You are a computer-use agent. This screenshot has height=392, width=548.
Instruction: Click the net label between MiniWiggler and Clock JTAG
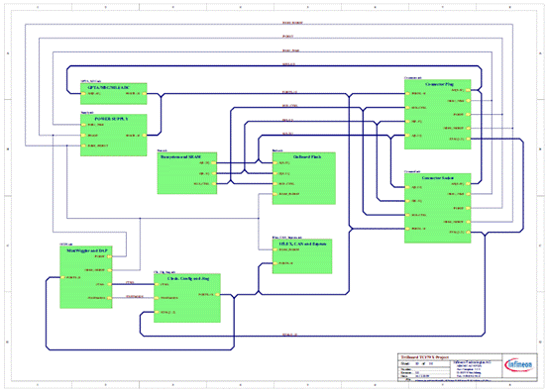(x=130, y=282)
